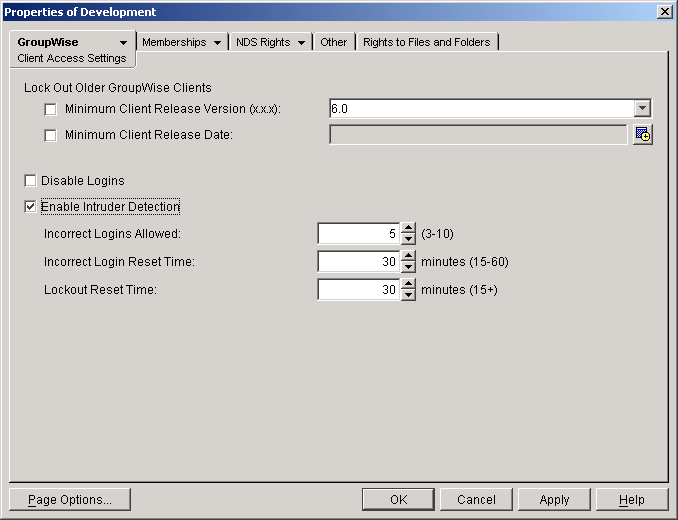
Task: Open Page Options
Action: pyautogui.click(x=70, y=500)
